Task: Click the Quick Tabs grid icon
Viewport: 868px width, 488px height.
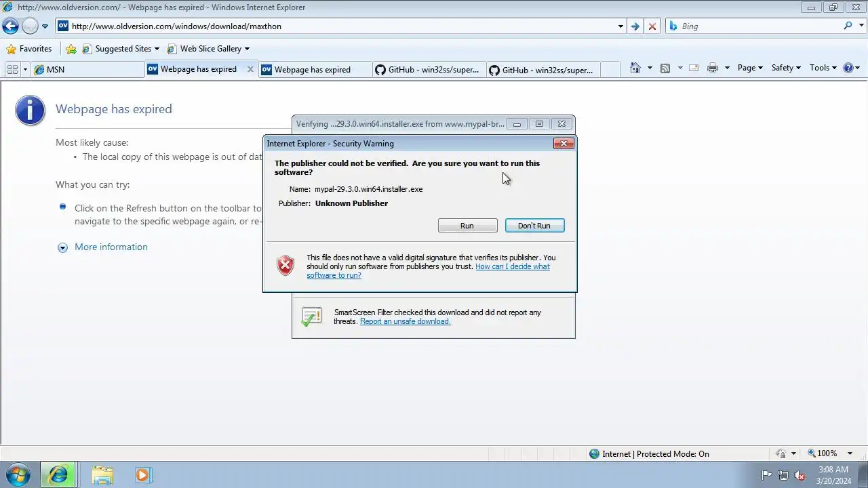Action: tap(12, 69)
